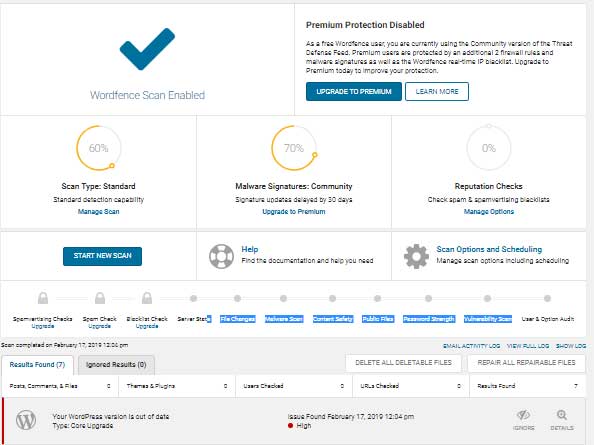Click the Ignore eye icon

[x=524, y=415]
